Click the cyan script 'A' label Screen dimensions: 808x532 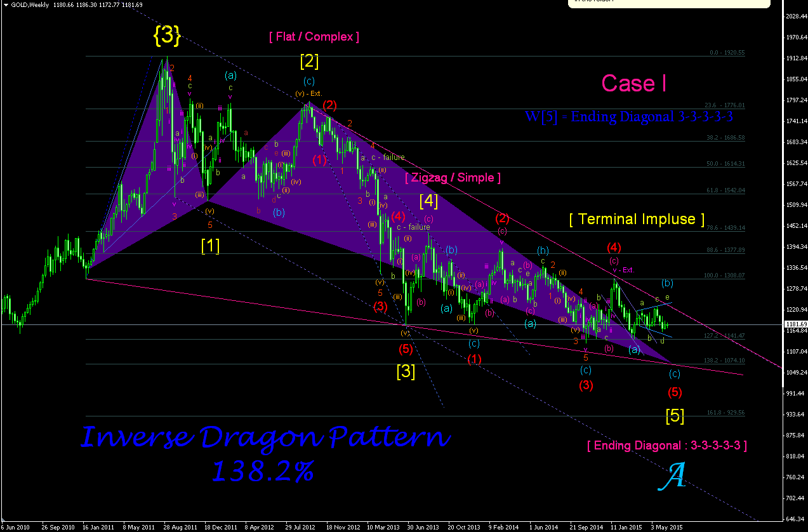point(673,475)
